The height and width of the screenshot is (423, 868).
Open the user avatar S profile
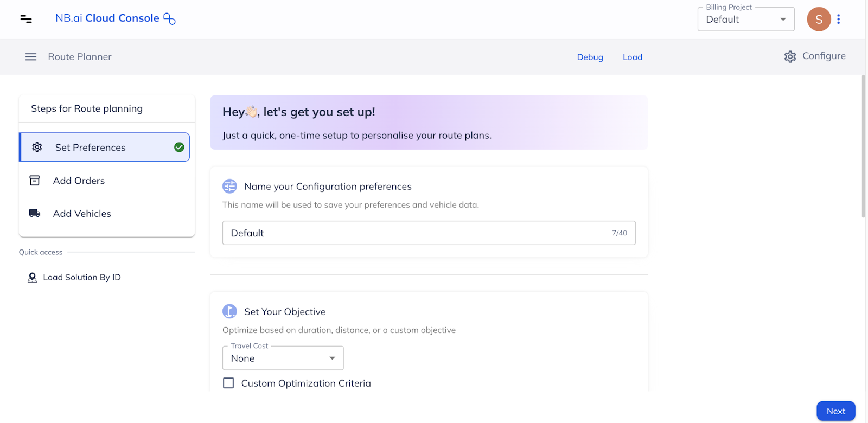point(819,20)
